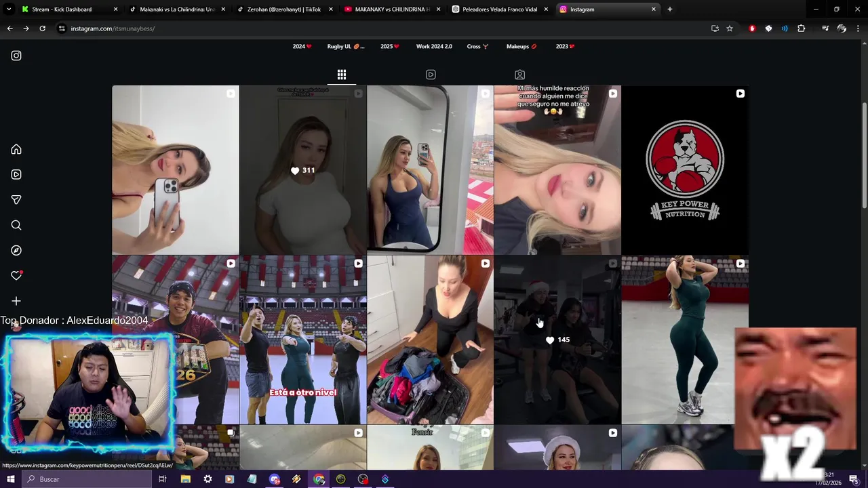
Task: Click the Buscar taskbar search box
Action: [86, 479]
